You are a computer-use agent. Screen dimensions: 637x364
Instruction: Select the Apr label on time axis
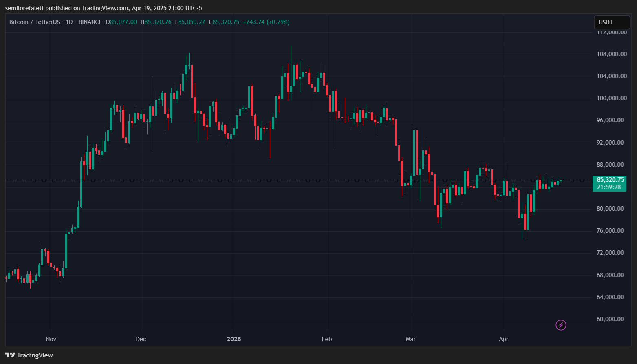pos(503,339)
